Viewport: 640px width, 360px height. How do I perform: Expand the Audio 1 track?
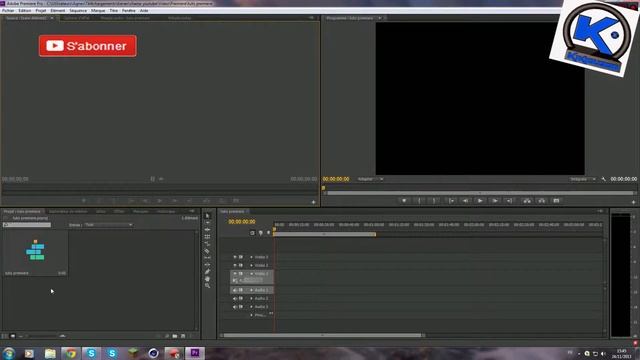click(251, 290)
